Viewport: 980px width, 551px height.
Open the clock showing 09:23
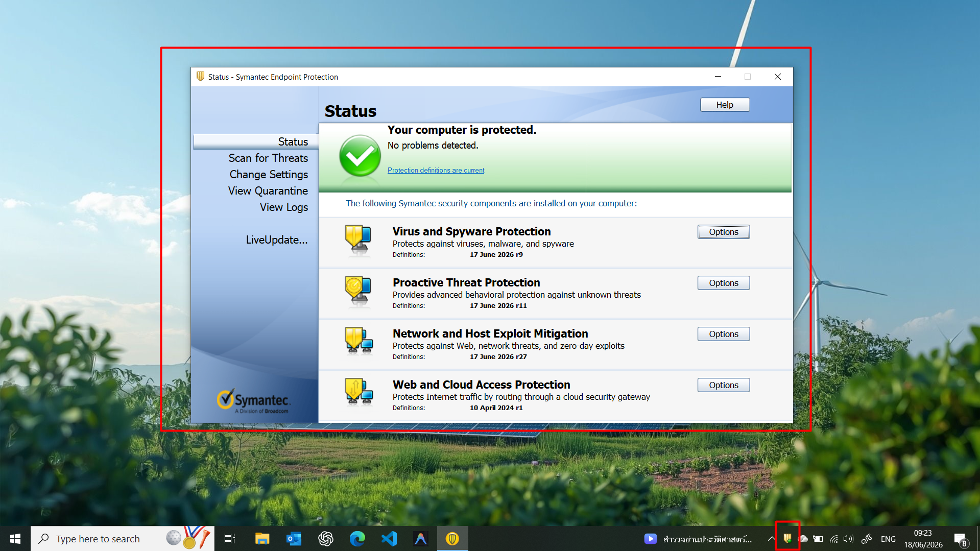923,538
